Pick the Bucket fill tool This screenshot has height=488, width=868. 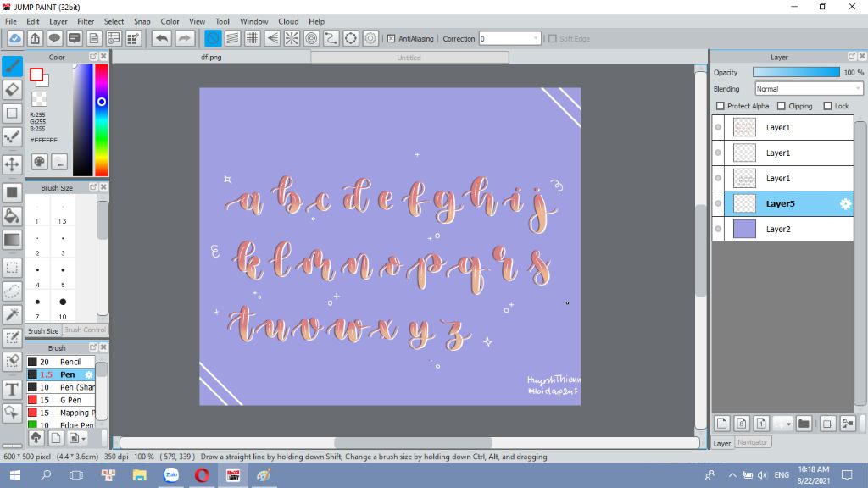pyautogui.click(x=12, y=216)
